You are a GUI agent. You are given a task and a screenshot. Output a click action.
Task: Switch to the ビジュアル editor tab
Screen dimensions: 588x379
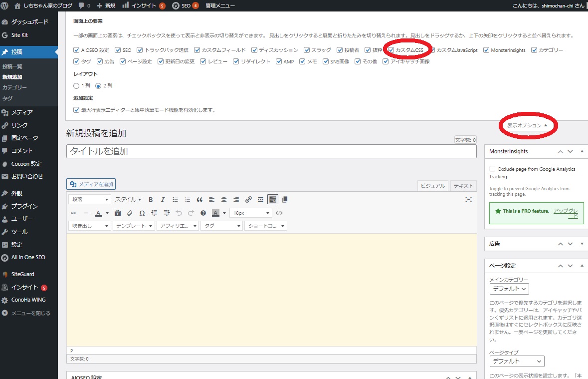click(433, 186)
